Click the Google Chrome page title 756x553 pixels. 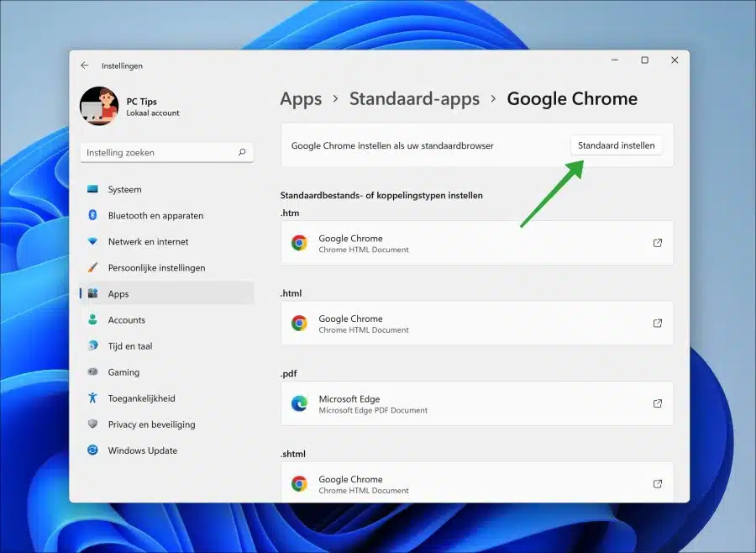(572, 99)
